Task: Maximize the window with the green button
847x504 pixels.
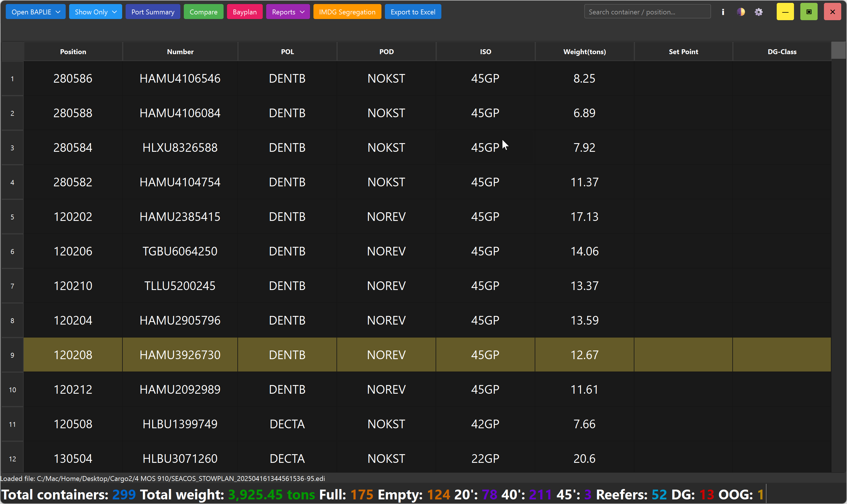Action: coord(809,12)
